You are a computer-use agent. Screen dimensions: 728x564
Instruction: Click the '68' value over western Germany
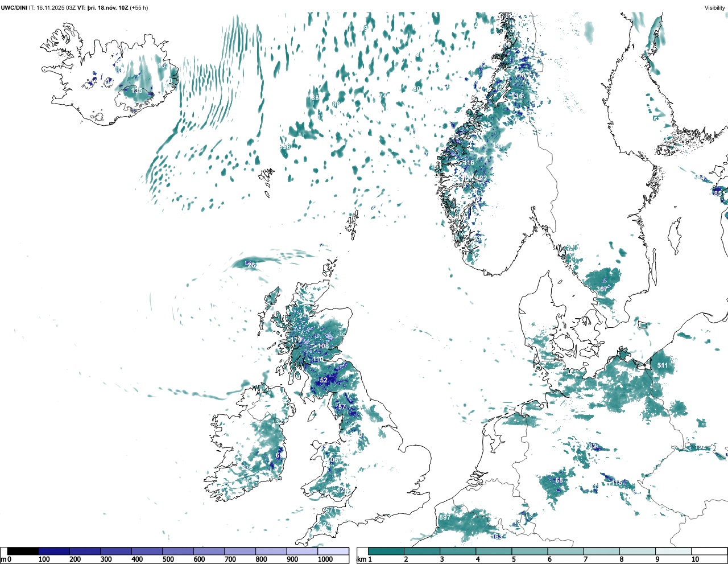tap(559, 480)
